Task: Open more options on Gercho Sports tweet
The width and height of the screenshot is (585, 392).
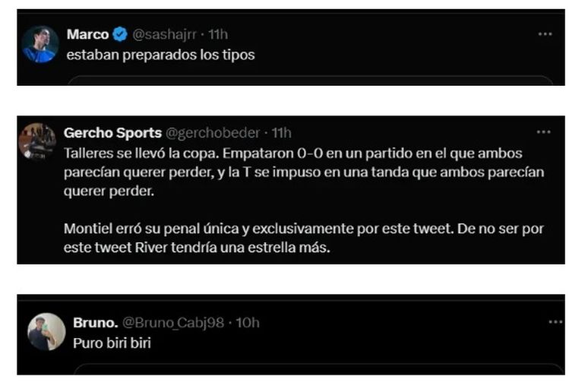Action: coord(543,132)
